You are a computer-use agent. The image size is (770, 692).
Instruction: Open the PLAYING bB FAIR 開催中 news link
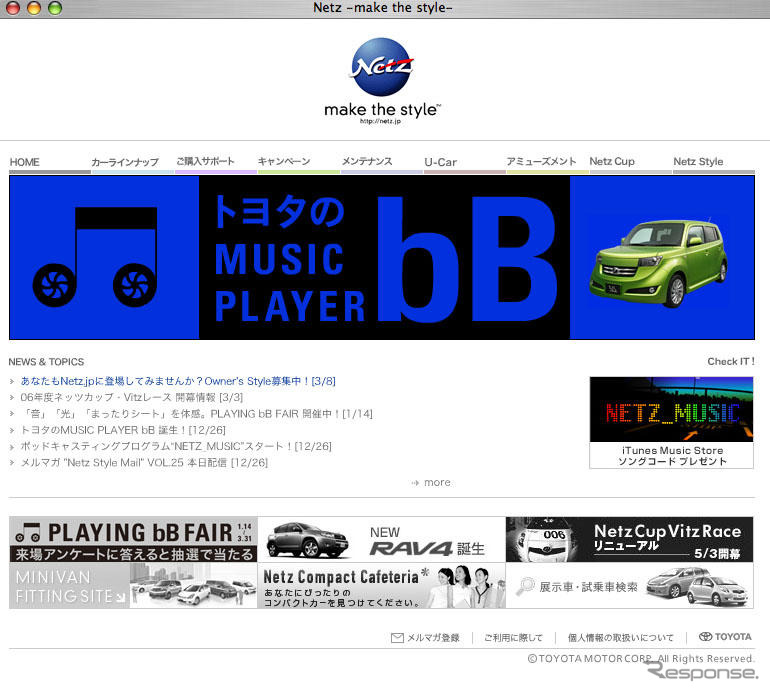pyautogui.click(x=196, y=414)
